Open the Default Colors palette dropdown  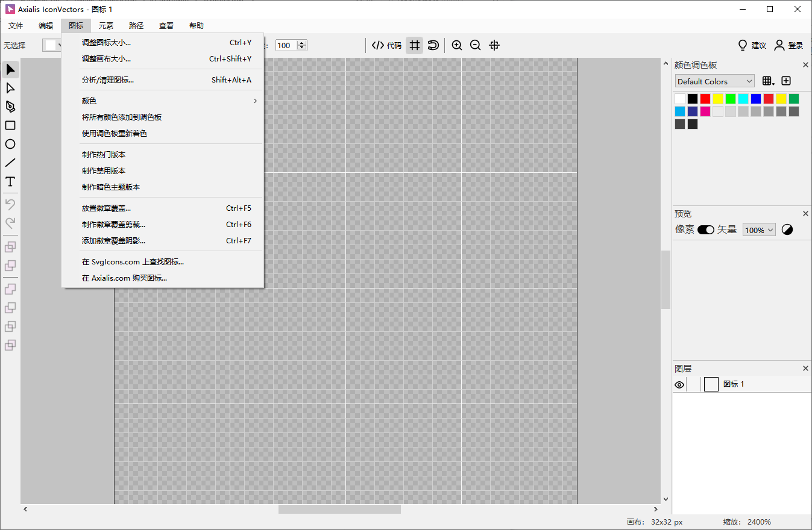[714, 81]
